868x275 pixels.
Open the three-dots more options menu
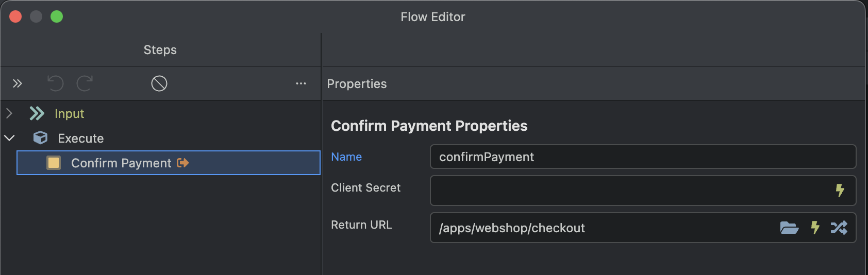(301, 83)
